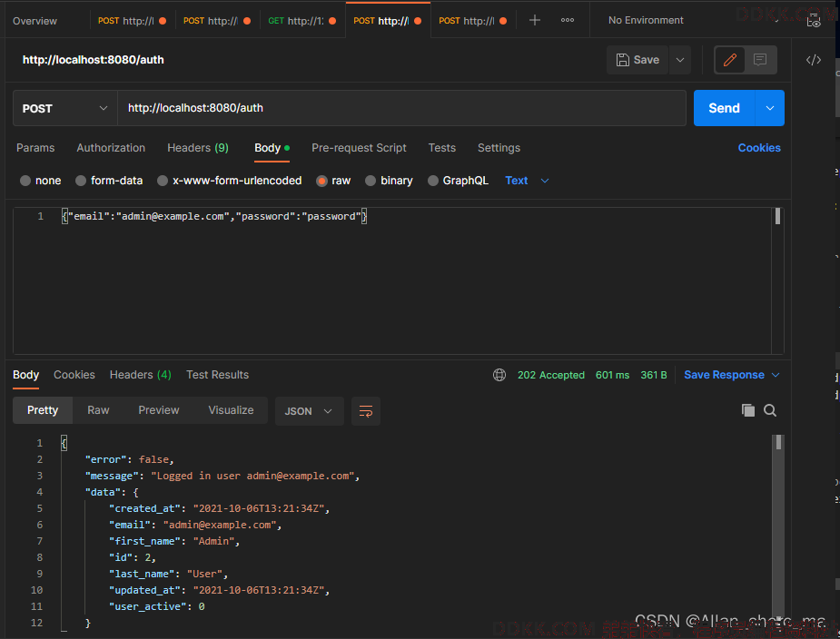The image size is (840, 639).
Task: Open the request Settings tab
Action: pyautogui.click(x=499, y=148)
